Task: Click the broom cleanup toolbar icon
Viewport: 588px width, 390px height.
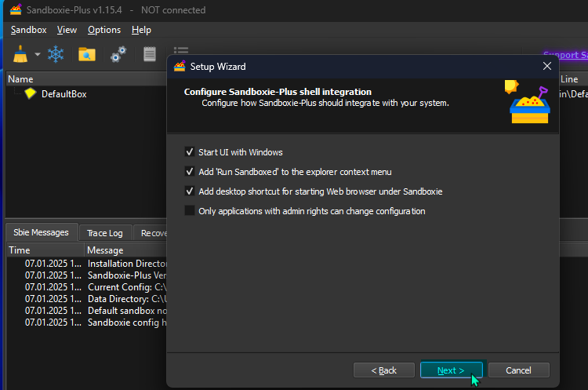Action: point(20,54)
